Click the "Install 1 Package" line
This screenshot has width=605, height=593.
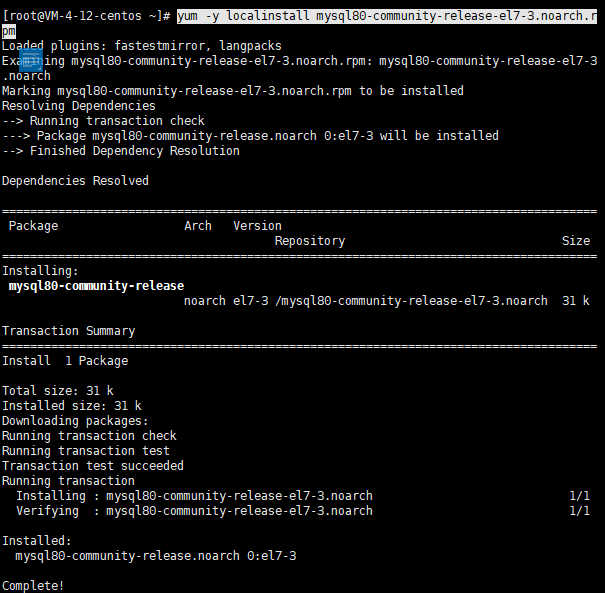click(x=65, y=361)
